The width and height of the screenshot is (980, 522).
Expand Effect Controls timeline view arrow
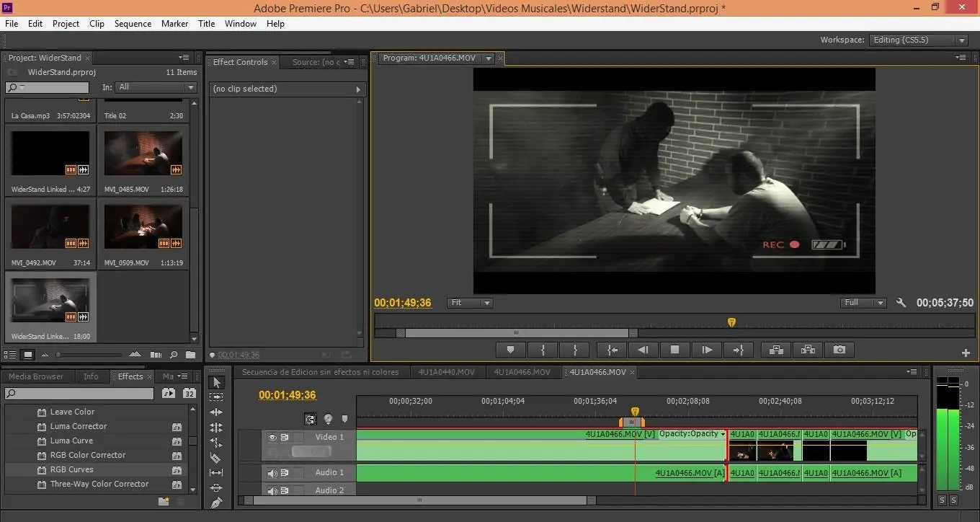358,89
